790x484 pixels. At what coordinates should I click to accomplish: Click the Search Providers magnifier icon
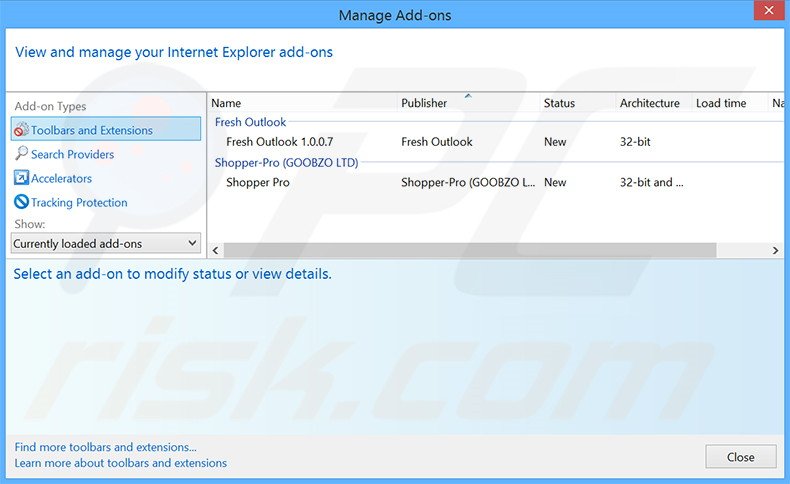tap(21, 153)
